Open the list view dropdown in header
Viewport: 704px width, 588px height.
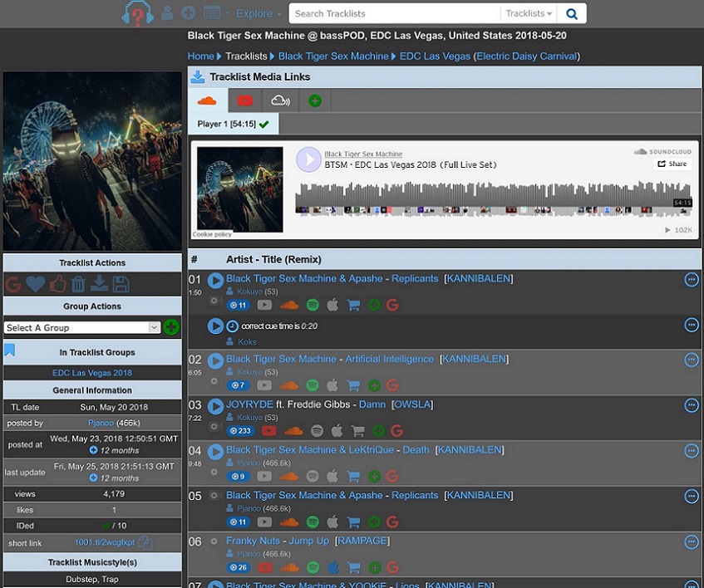(216, 13)
